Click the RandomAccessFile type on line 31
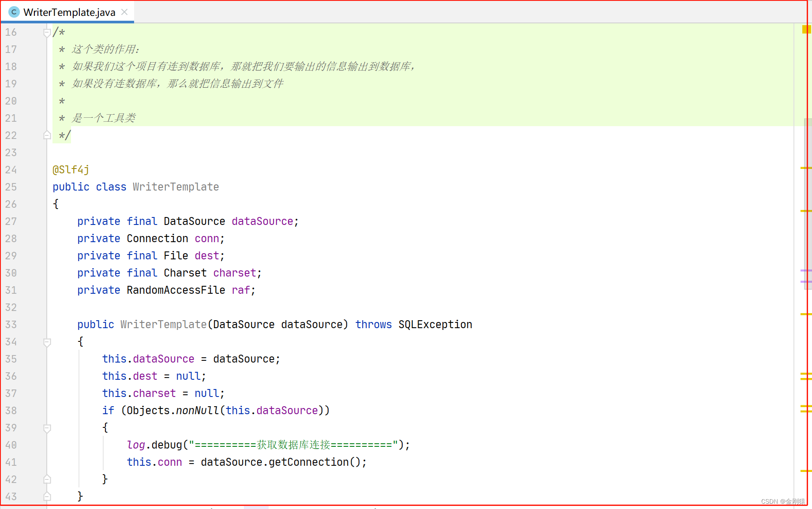Image resolution: width=812 pixels, height=509 pixels. click(x=176, y=290)
